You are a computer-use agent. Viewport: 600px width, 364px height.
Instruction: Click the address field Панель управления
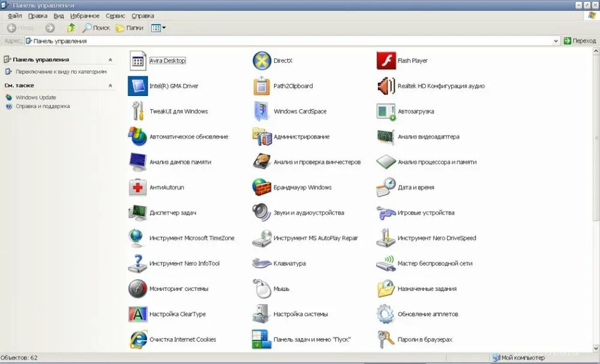coord(289,41)
